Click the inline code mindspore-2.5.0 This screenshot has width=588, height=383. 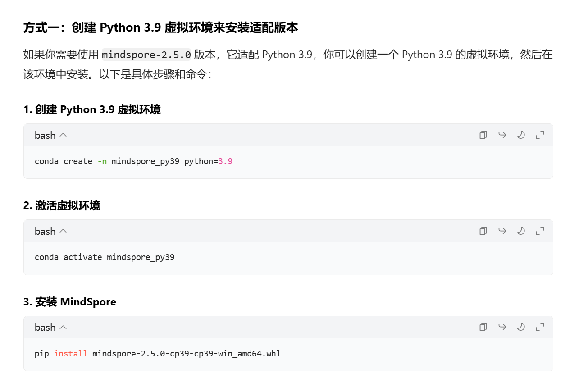pos(146,54)
